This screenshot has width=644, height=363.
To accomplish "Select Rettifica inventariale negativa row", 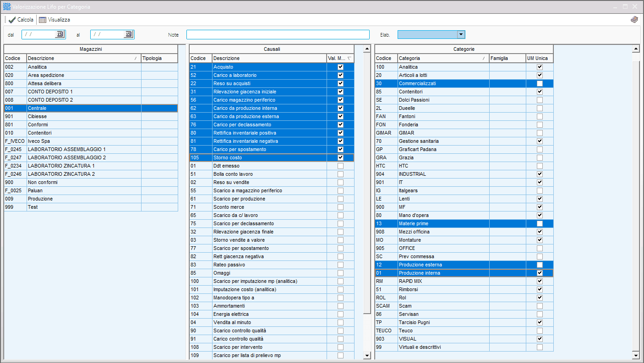I will pos(272,141).
